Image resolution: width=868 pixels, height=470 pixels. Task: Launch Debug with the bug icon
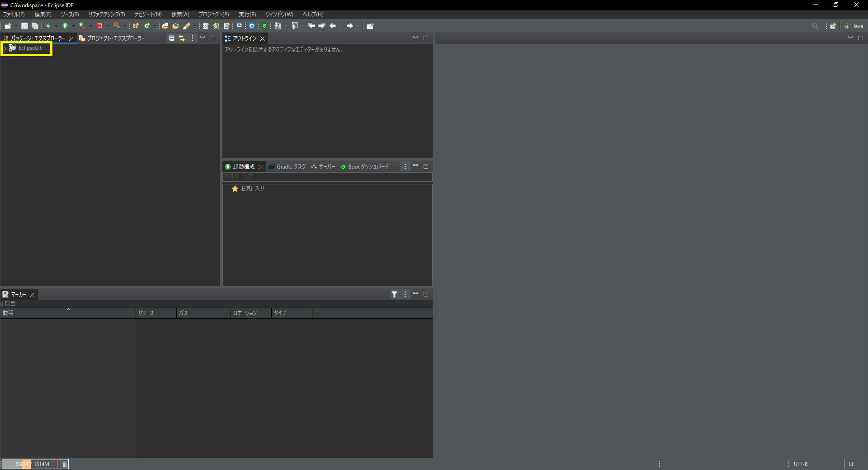pos(48,26)
